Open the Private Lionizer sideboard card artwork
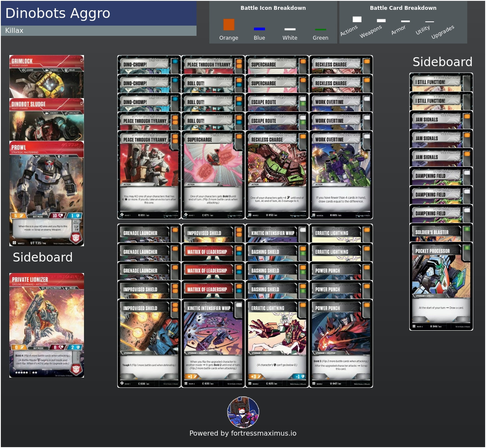Image resolution: width=486 pixels, height=448 pixels. (46, 317)
